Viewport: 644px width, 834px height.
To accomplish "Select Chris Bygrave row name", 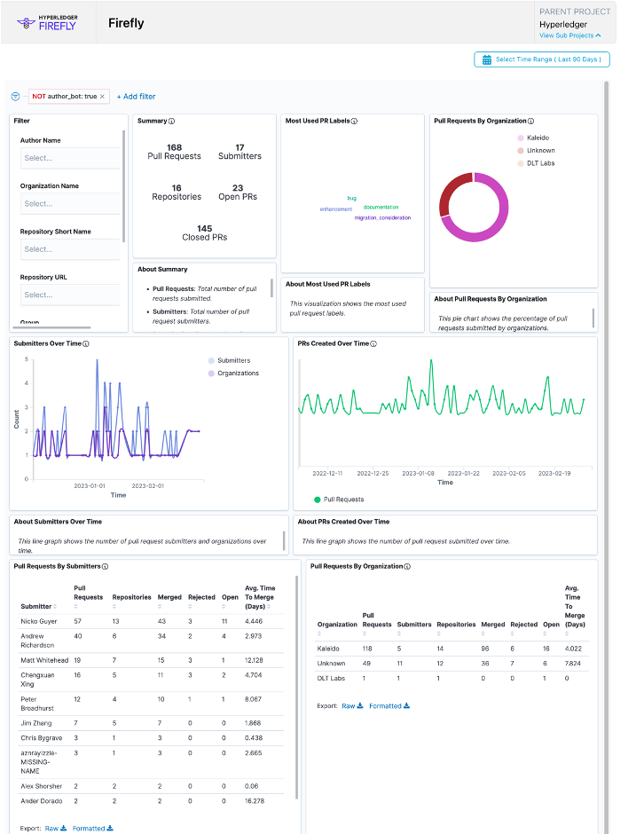I will [x=42, y=738].
